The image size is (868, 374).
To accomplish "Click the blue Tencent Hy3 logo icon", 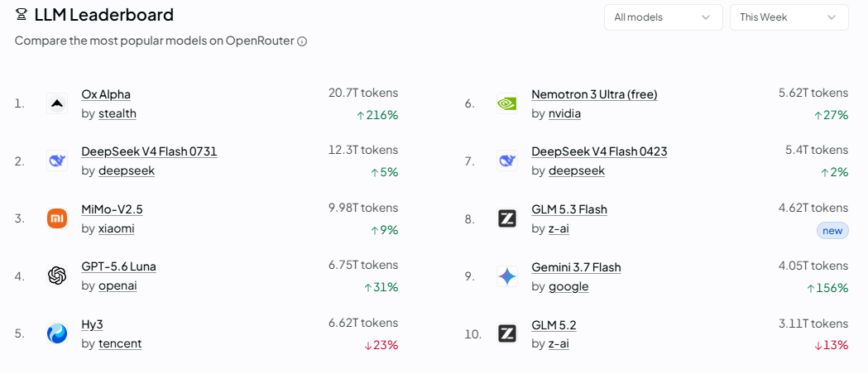I will [57, 333].
